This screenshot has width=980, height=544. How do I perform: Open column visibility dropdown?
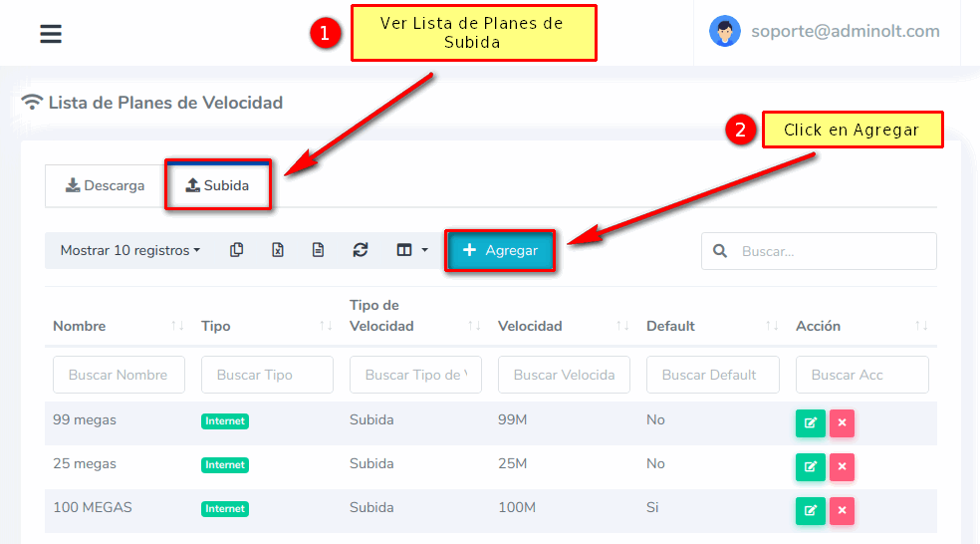(x=411, y=250)
